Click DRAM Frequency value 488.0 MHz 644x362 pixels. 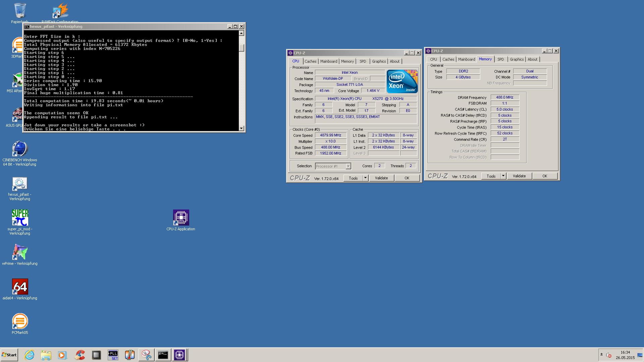[505, 97]
